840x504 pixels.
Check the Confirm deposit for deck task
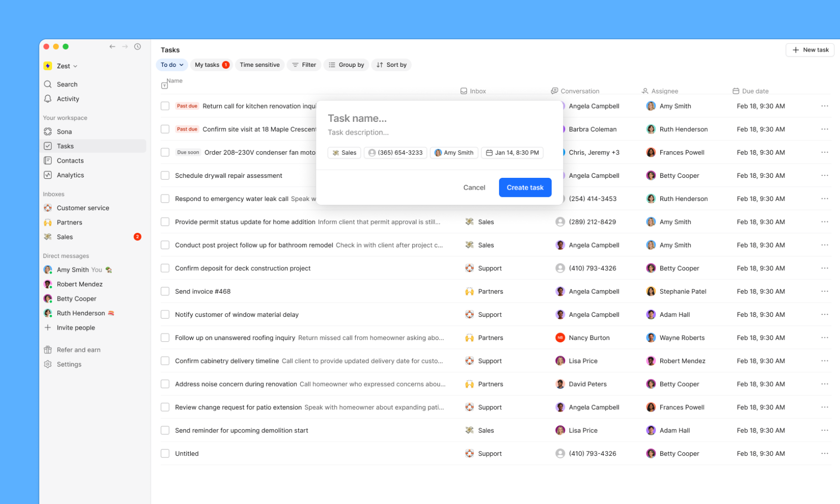point(165,268)
